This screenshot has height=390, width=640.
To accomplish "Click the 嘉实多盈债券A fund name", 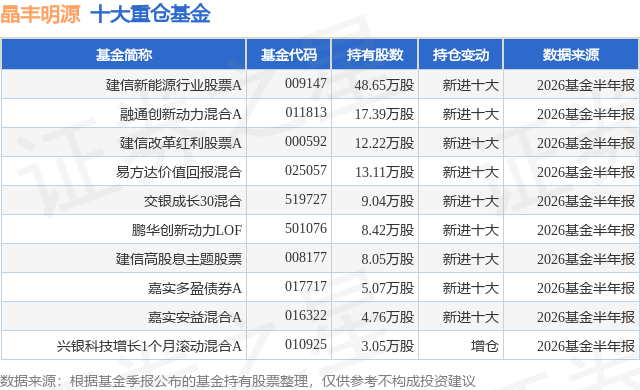I will [195, 288].
